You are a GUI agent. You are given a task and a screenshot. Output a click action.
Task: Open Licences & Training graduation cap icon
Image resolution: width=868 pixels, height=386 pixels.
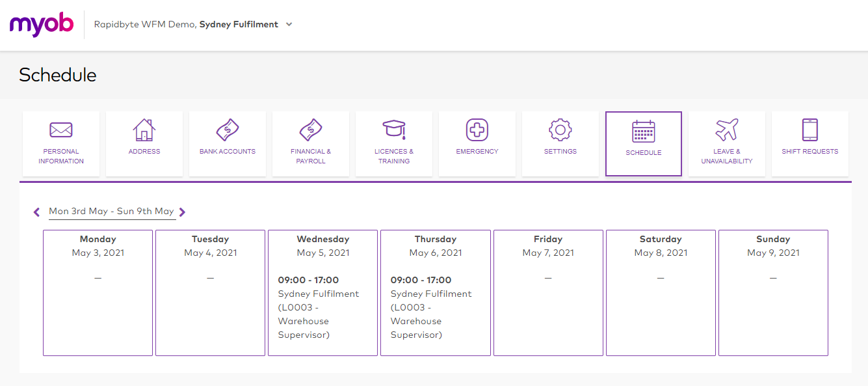394,130
